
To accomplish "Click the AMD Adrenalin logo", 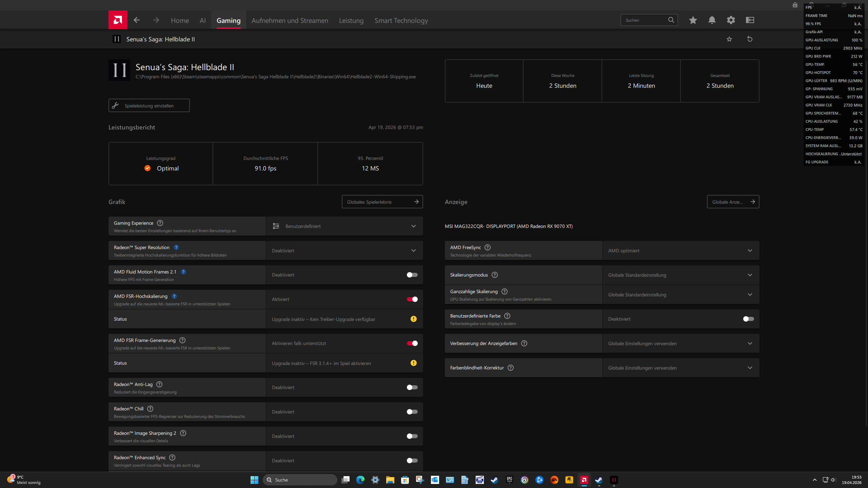I will [x=117, y=20].
